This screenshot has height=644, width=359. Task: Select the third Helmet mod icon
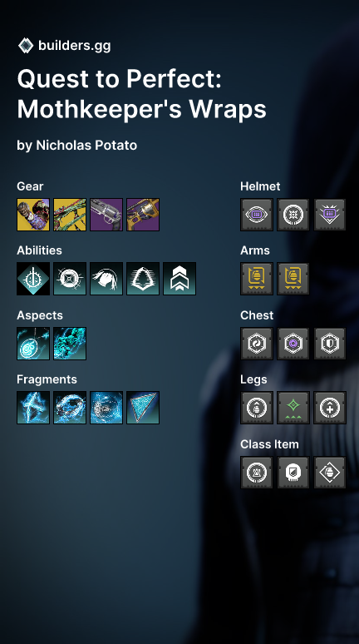pos(330,215)
